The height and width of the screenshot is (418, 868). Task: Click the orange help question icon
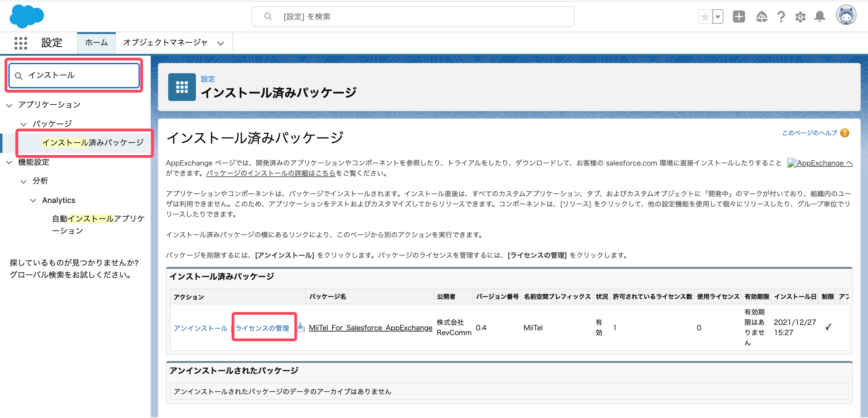tap(844, 133)
